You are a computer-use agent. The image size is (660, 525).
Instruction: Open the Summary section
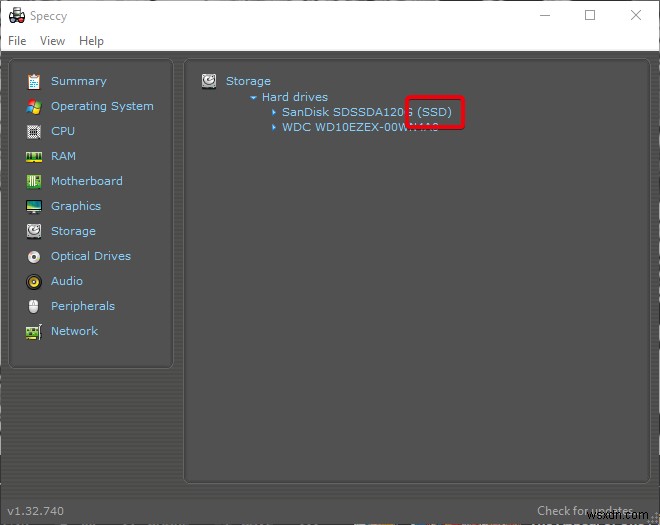(x=79, y=81)
